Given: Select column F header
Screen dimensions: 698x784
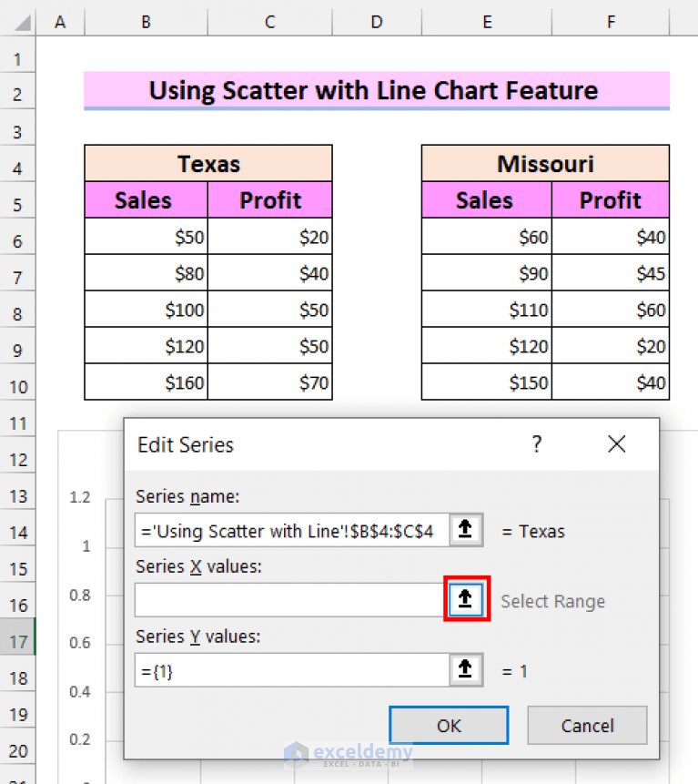Looking at the screenshot, I should [x=611, y=21].
